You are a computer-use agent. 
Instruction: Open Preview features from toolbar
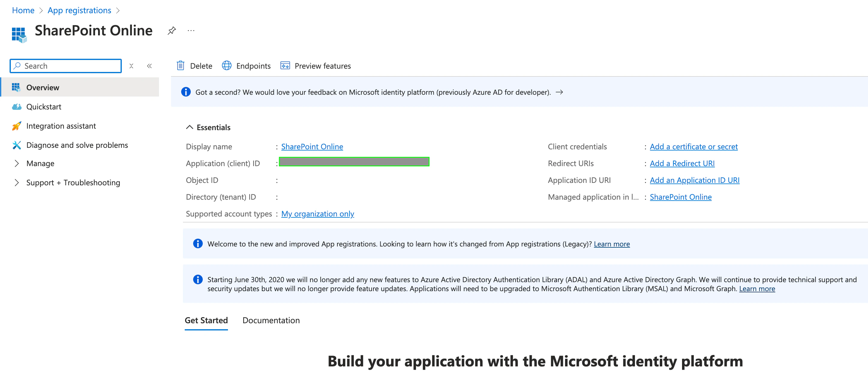point(316,66)
